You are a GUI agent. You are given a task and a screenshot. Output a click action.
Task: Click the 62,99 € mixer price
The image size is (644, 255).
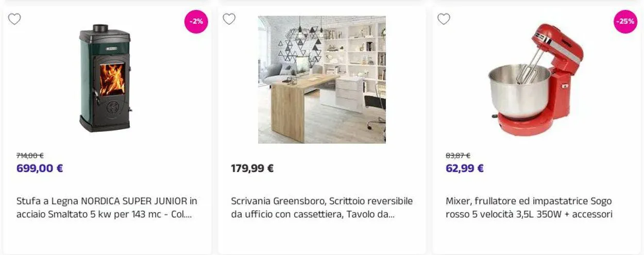point(465,168)
